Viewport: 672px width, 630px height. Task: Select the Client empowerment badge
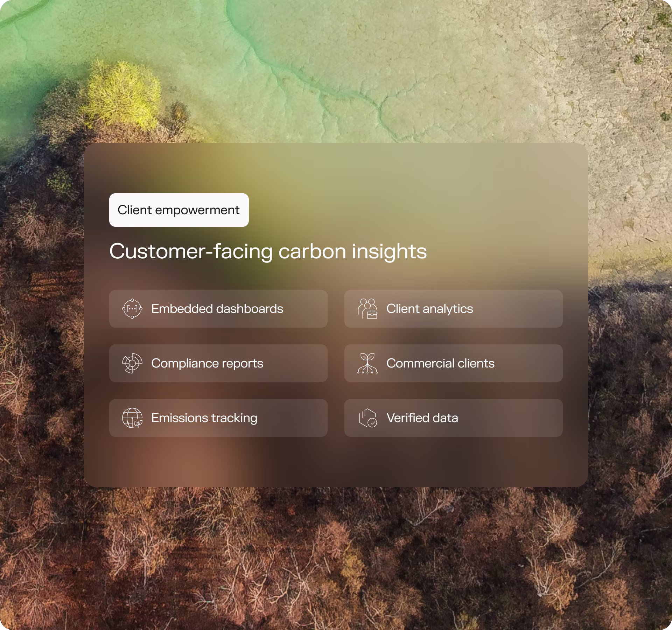(179, 210)
